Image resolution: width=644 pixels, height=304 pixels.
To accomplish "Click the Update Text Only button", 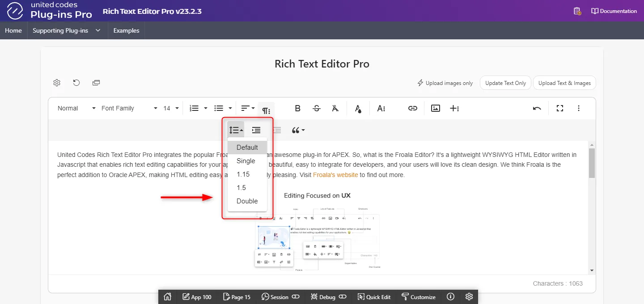I will (x=505, y=83).
